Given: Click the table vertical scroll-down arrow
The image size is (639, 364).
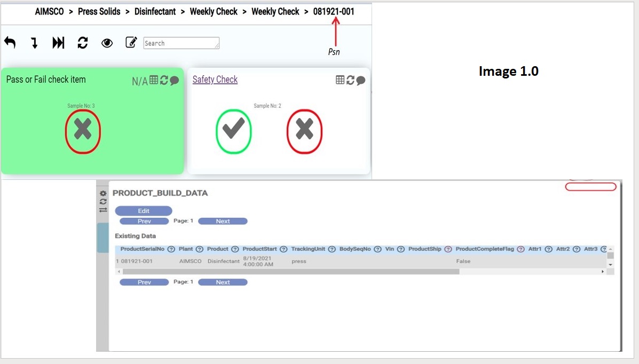Looking at the screenshot, I should (611, 265).
